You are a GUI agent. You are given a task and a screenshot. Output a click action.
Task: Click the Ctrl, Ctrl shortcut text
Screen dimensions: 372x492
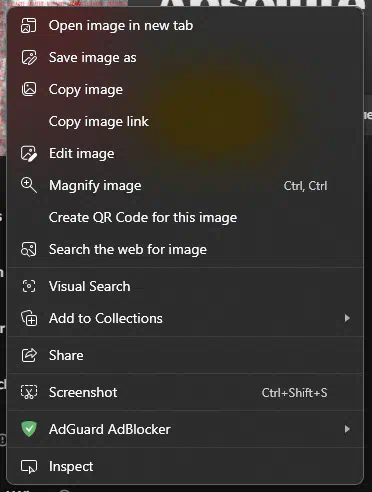pyautogui.click(x=305, y=186)
